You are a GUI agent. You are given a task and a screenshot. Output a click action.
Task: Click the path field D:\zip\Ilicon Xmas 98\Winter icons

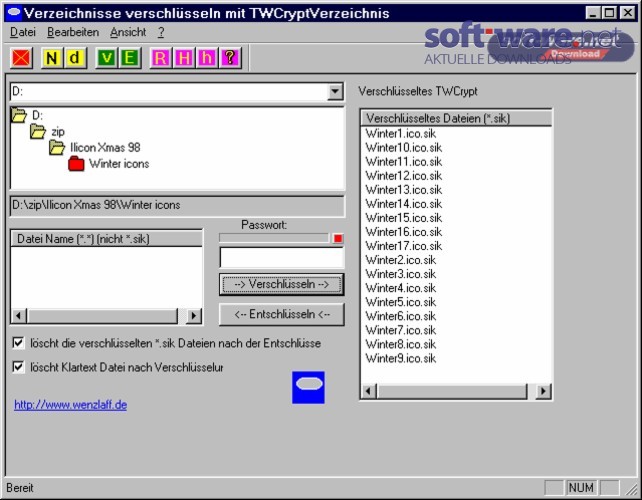(x=177, y=205)
